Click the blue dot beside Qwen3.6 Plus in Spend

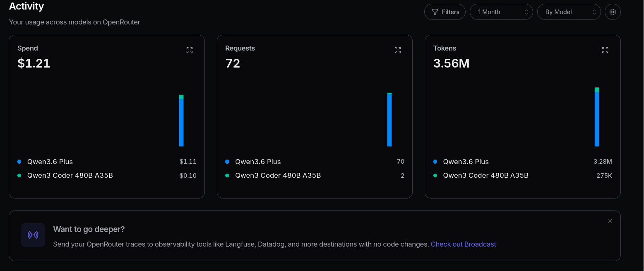pos(19,162)
